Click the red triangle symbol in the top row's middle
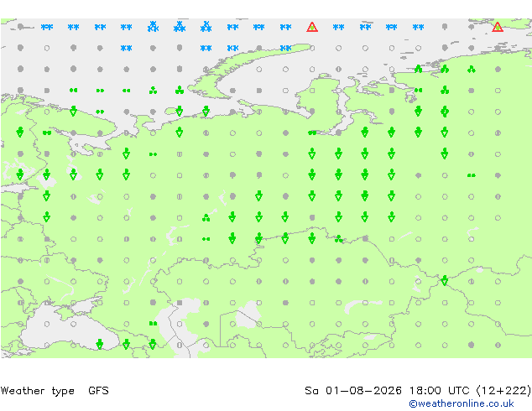This screenshot has width=532, height=411. point(312,27)
